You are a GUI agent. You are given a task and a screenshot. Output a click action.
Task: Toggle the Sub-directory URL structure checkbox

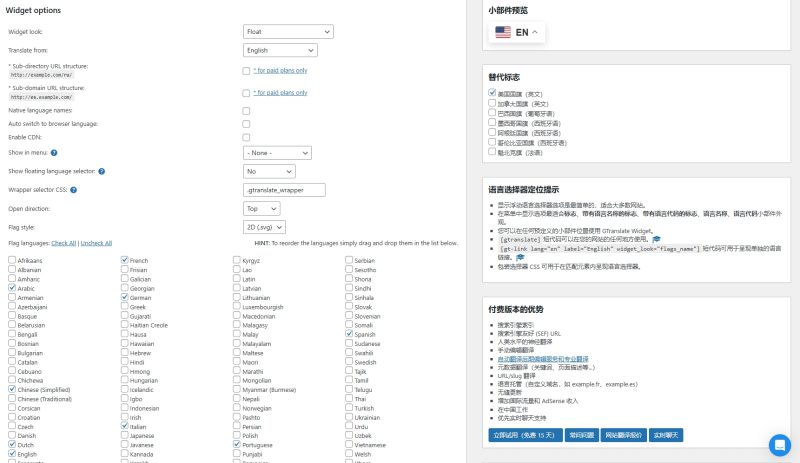246,71
